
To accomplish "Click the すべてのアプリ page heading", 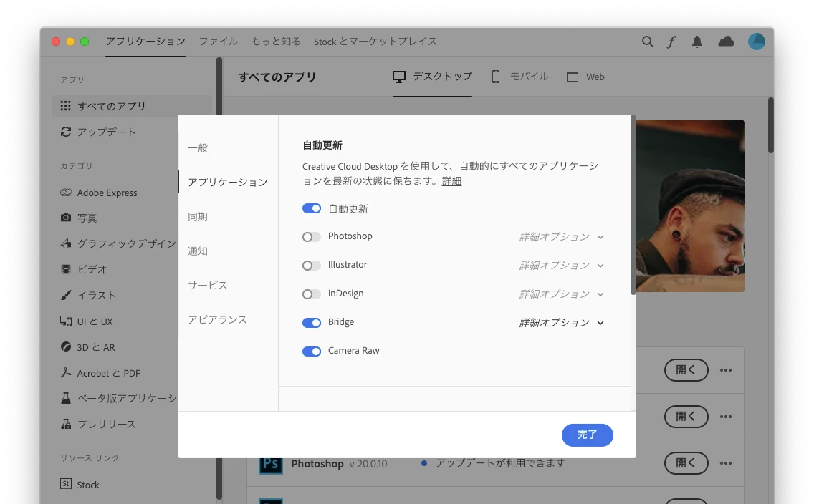I will (x=277, y=77).
